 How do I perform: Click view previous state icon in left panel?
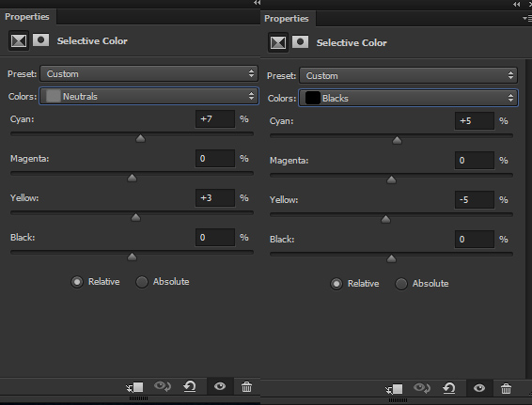click(163, 386)
